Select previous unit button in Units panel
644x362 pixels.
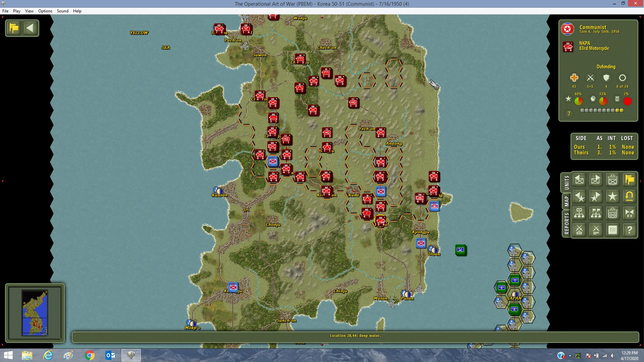[579, 180]
